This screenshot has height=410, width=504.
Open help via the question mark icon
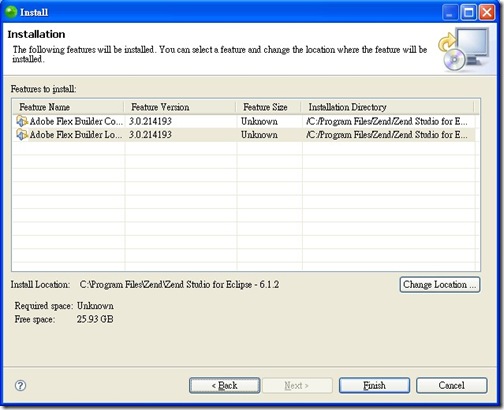click(20, 386)
